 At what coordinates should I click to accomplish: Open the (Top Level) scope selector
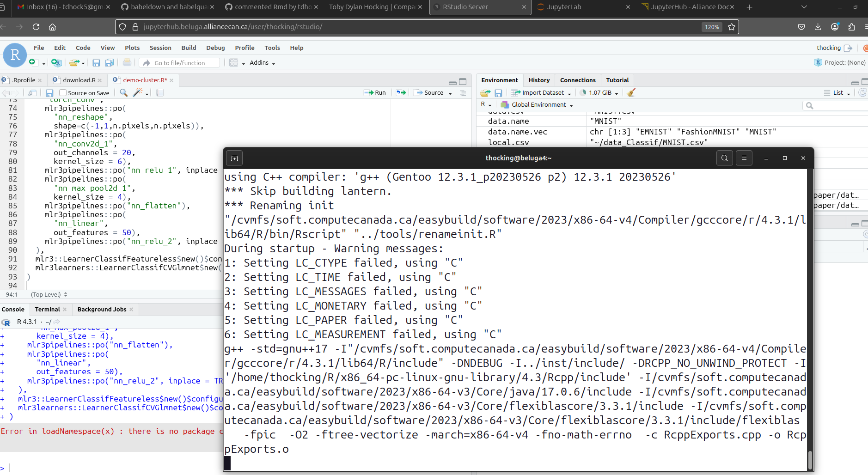tap(49, 294)
